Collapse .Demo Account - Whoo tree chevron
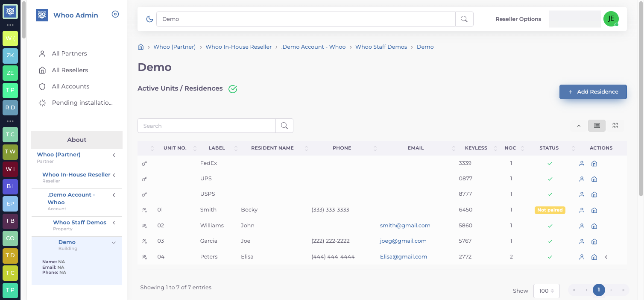644x300 pixels. pyautogui.click(x=114, y=195)
